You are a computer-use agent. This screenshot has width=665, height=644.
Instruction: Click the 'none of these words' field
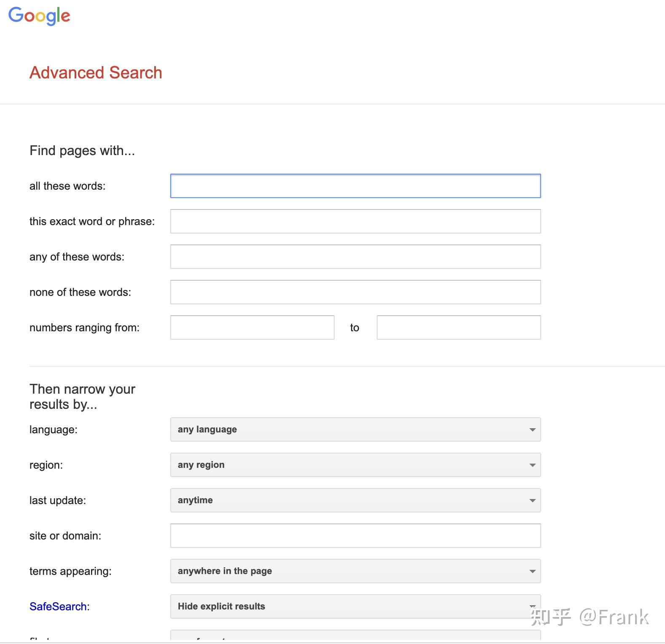[355, 292]
